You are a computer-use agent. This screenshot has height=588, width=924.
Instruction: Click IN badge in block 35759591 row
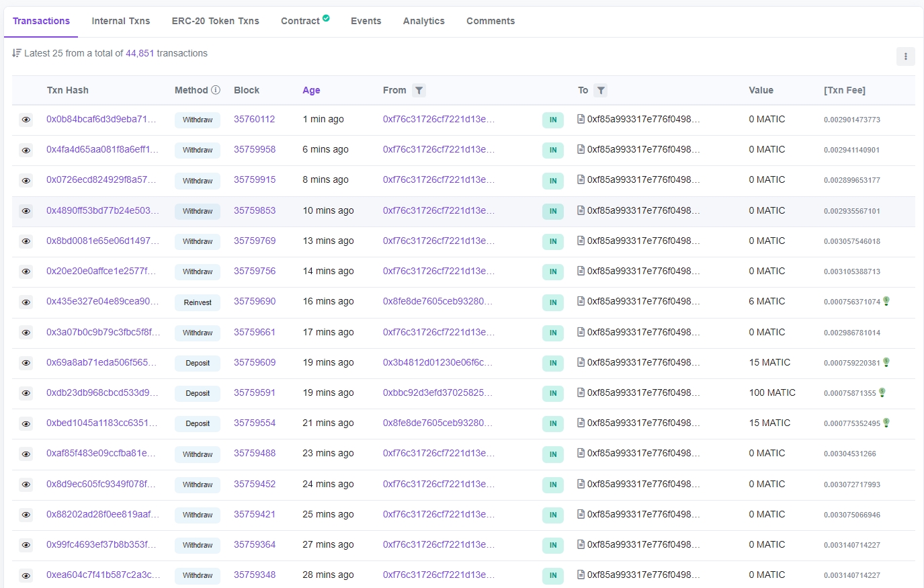point(553,393)
